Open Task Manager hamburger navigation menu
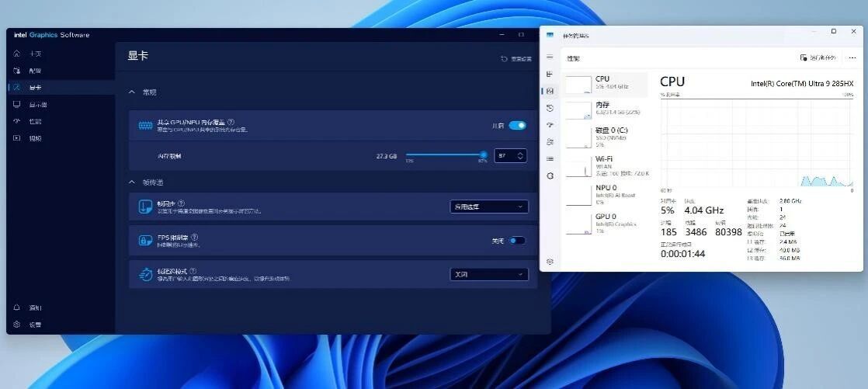 [x=550, y=57]
